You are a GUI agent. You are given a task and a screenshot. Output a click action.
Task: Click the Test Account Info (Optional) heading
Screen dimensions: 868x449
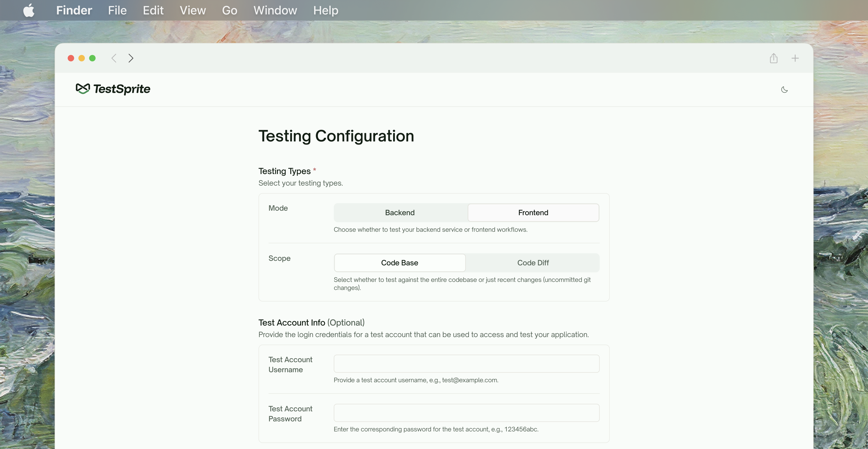(x=311, y=323)
